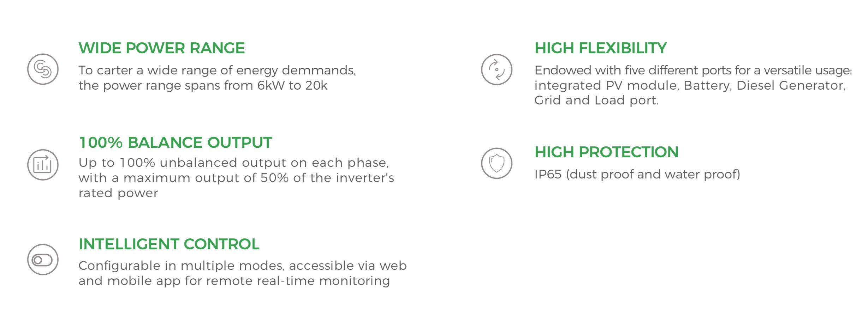The image size is (868, 316).
Task: Select the HIGH PROTECTION heading
Action: click(606, 152)
